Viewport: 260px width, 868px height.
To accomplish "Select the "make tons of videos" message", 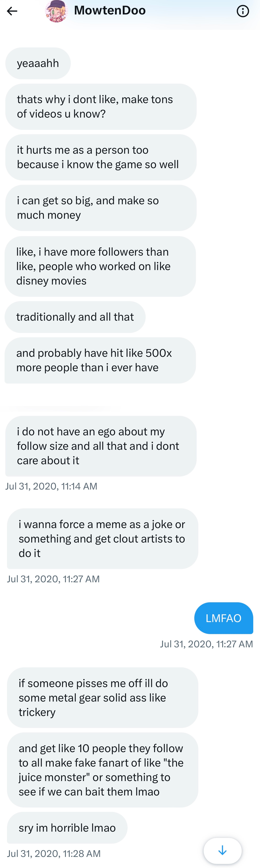I will [x=101, y=106].
